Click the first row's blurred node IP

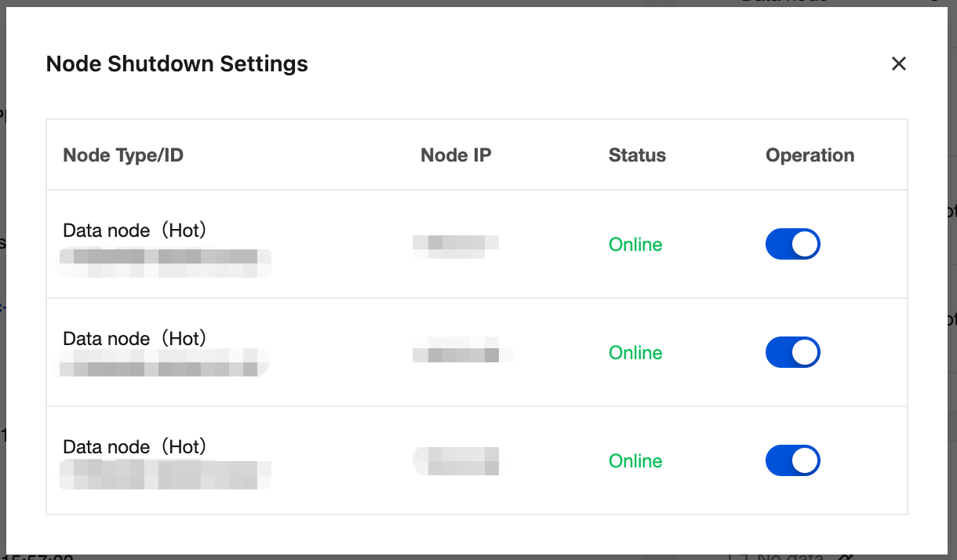pyautogui.click(x=456, y=245)
